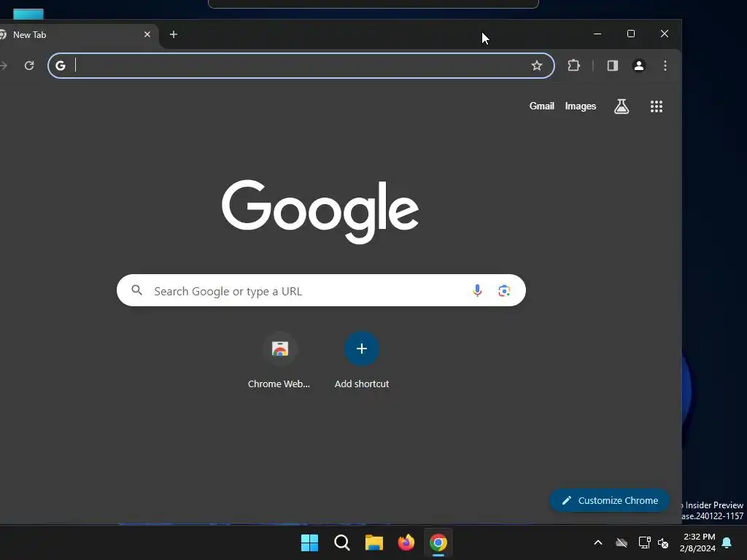Open the network display tray icon
747x560 pixels.
pos(645,542)
